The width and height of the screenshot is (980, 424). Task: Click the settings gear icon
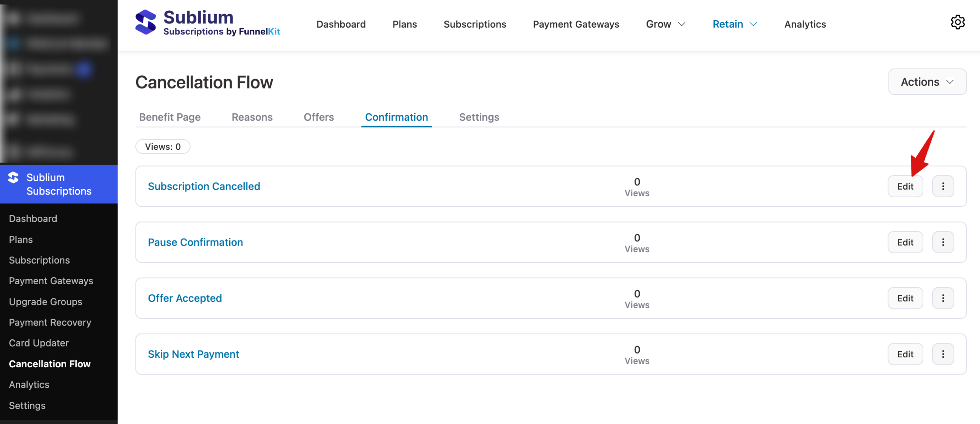pos(957,22)
